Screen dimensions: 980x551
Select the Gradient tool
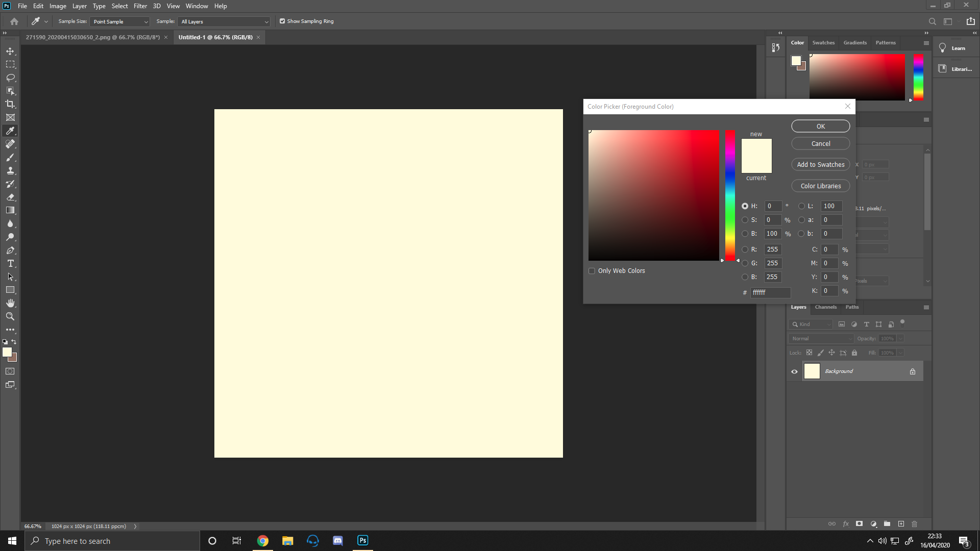[10, 210]
